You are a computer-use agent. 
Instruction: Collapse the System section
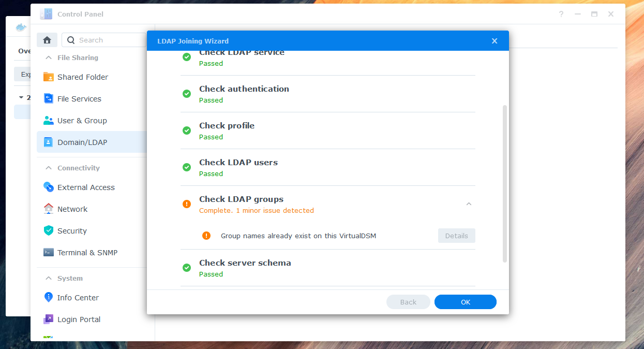49,278
